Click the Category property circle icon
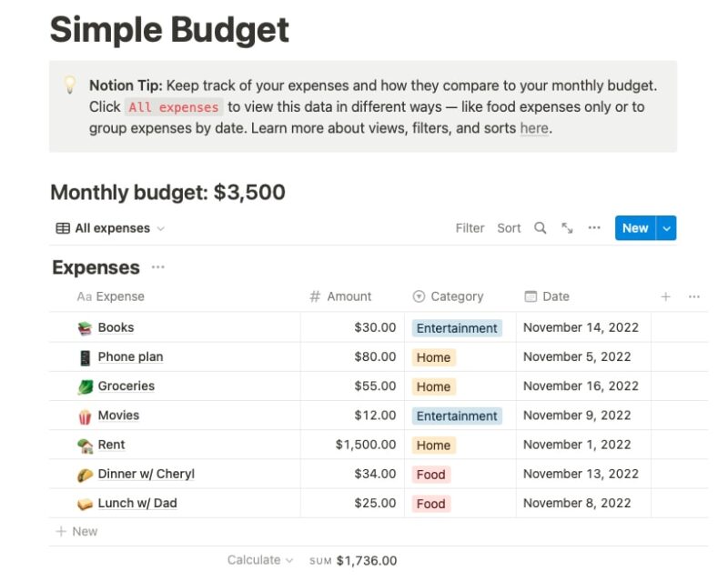728x581 pixels. point(419,296)
